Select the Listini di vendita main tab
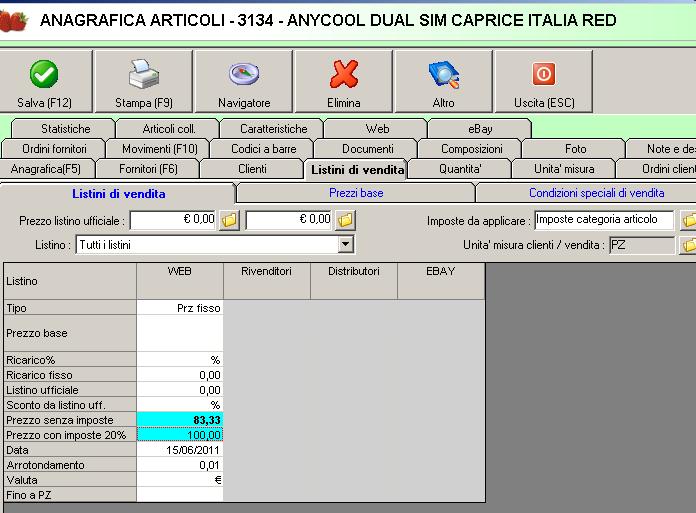The height and width of the screenshot is (513, 696). [357, 170]
